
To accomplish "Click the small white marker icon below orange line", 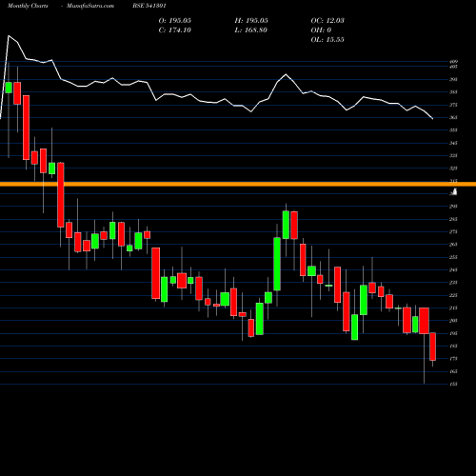I will click(x=455, y=191).
